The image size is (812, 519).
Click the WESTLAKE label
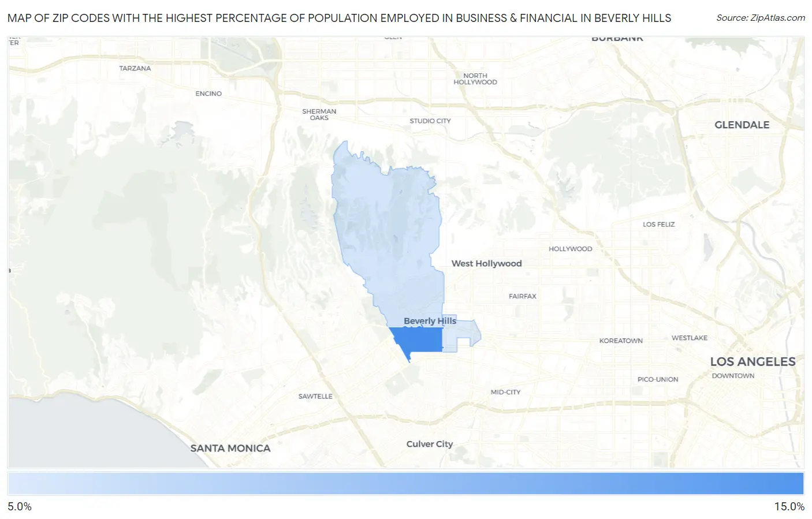pos(690,338)
